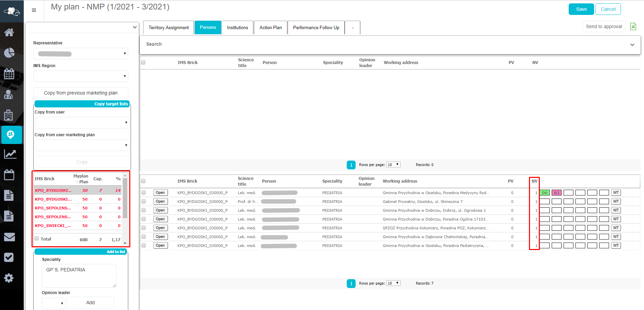Click Send to approval button

point(604,26)
